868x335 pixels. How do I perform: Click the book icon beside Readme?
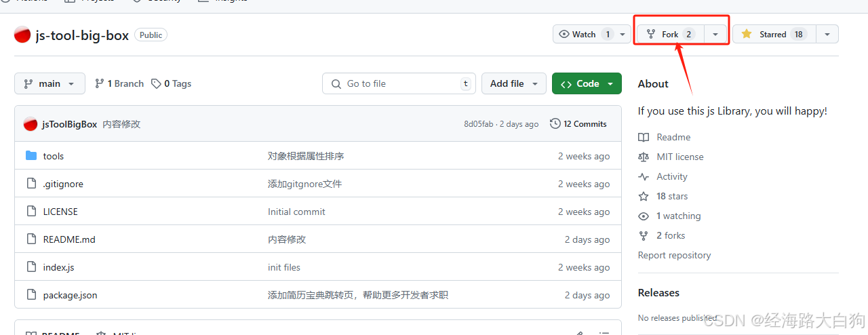click(x=644, y=137)
